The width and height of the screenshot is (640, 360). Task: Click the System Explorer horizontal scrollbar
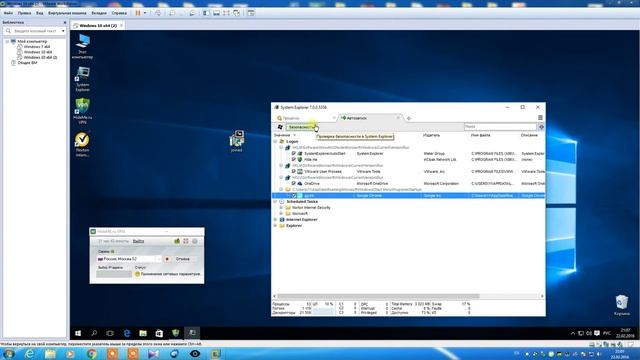coord(378,296)
